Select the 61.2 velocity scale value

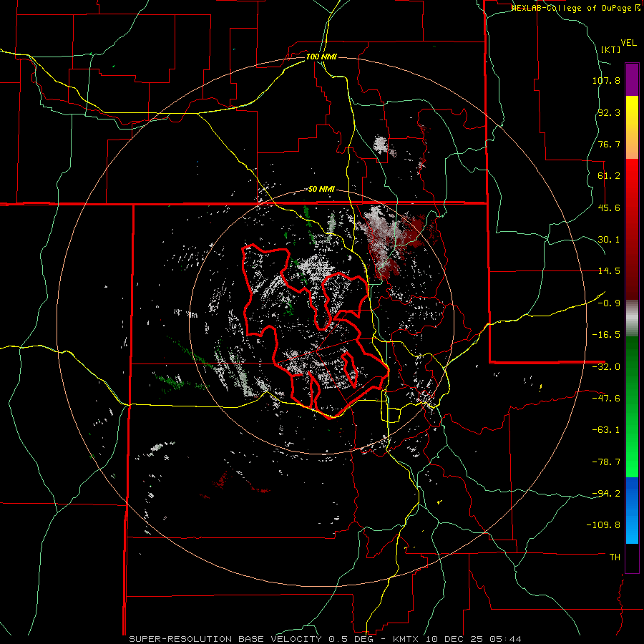click(609, 176)
